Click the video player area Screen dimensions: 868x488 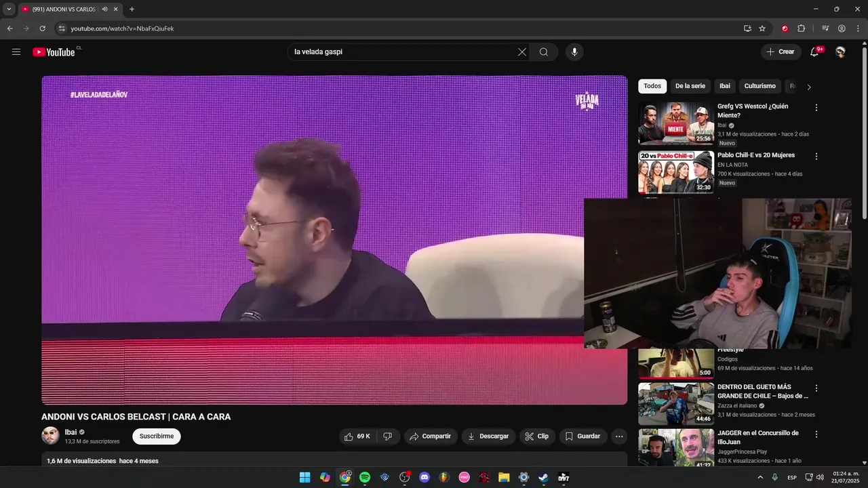click(334, 240)
